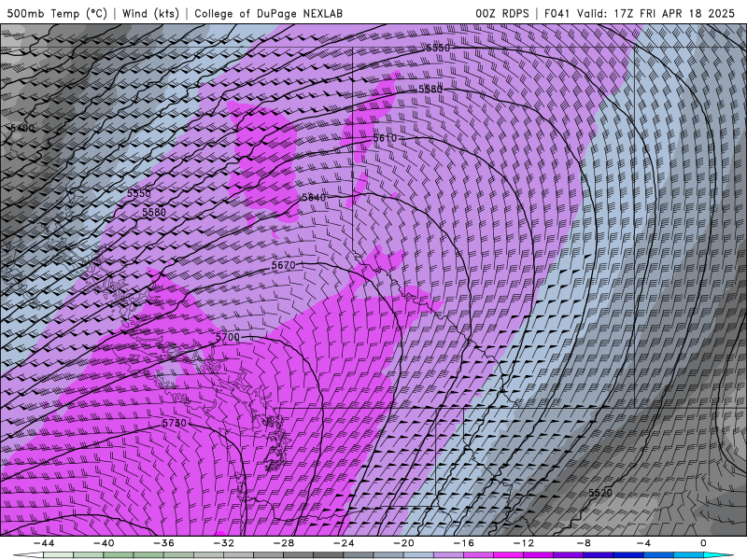
Task: Click the 5670 height contour label
Action: pos(284,265)
